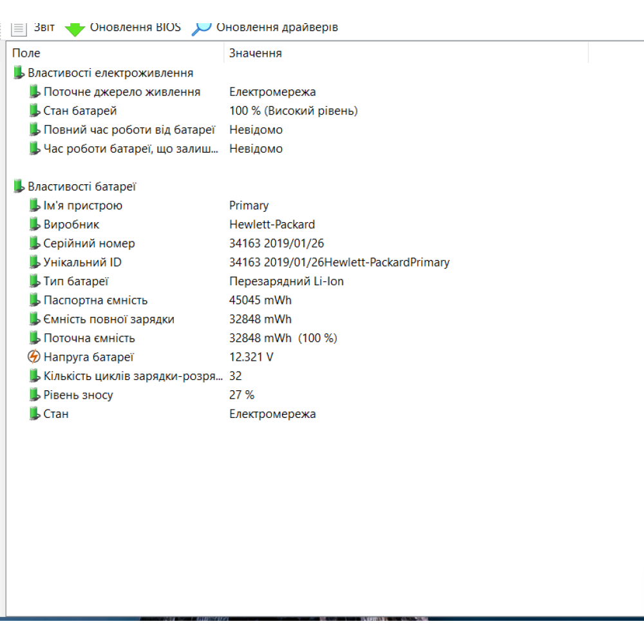The width and height of the screenshot is (644, 644).
Task: Click the value 12.321 V
Action: 251,357
